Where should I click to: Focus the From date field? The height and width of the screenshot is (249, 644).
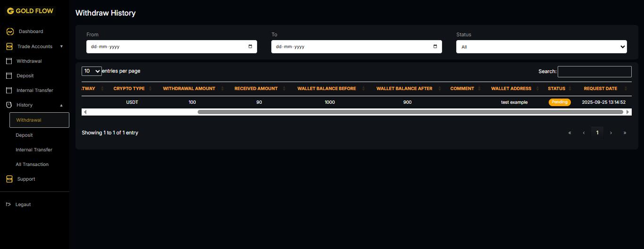(172, 47)
